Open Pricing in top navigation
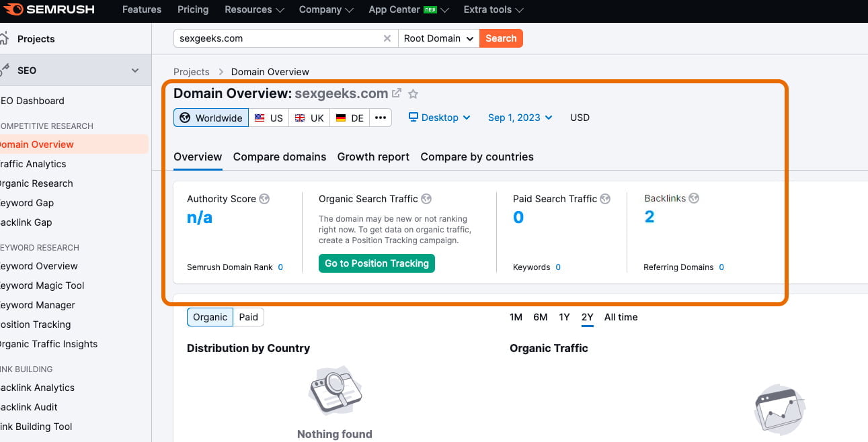 click(x=193, y=9)
